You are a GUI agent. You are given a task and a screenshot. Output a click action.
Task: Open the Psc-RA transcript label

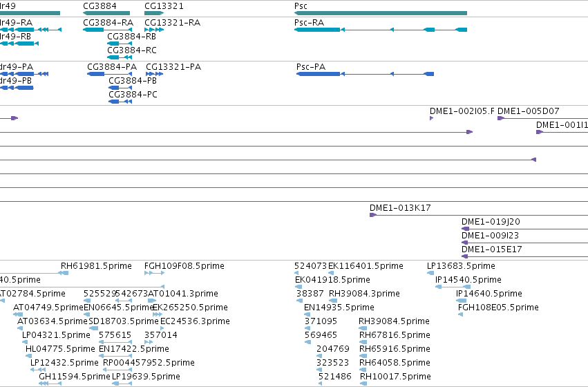click(x=309, y=23)
